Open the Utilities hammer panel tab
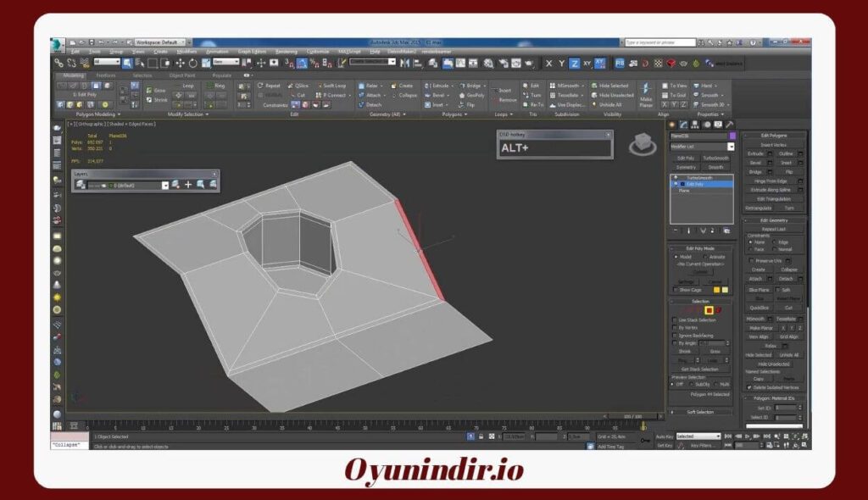Viewport: 868px width, 500px height. [x=730, y=125]
